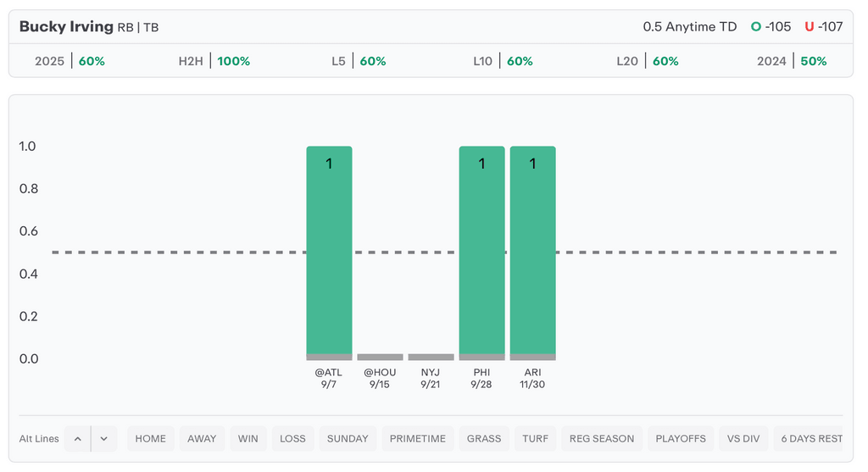
Task: Toggle the VS DIV filter
Action: (743, 438)
